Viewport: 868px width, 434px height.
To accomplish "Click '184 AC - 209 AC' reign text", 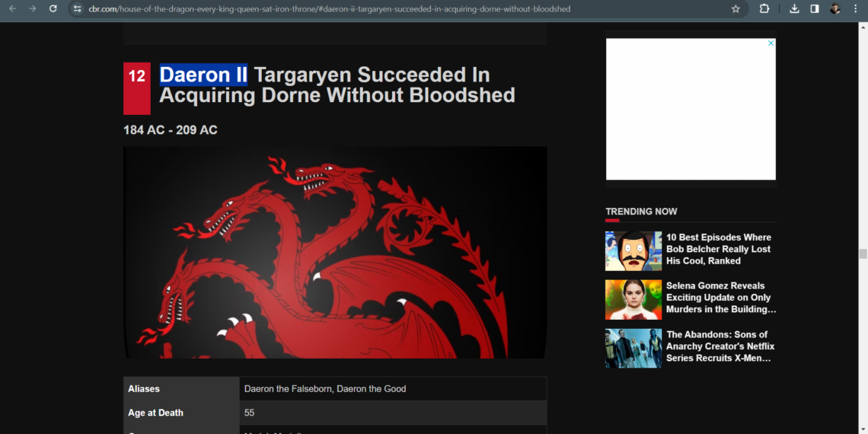I will coord(171,131).
